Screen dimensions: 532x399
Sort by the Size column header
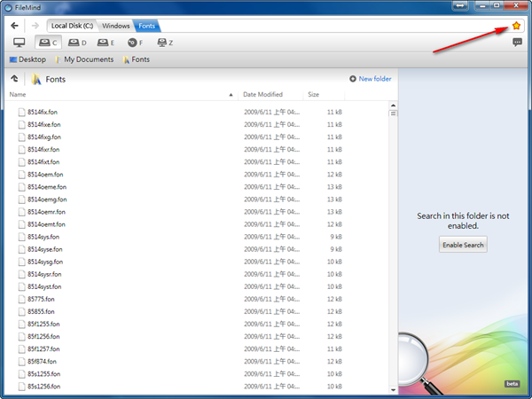coord(314,94)
